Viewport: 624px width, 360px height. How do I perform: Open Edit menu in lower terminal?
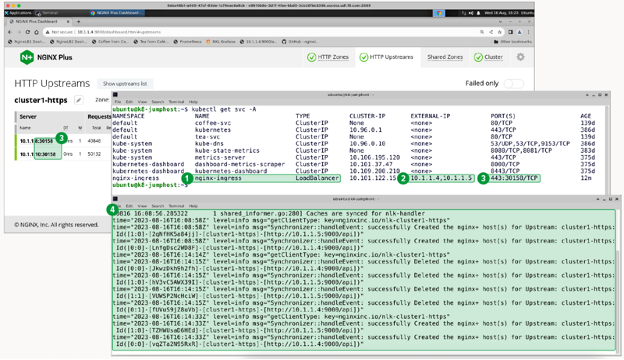[130, 206]
